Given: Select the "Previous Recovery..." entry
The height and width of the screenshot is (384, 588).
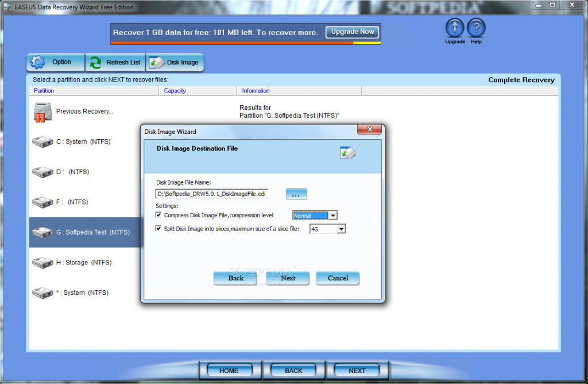Looking at the screenshot, I should (x=84, y=112).
